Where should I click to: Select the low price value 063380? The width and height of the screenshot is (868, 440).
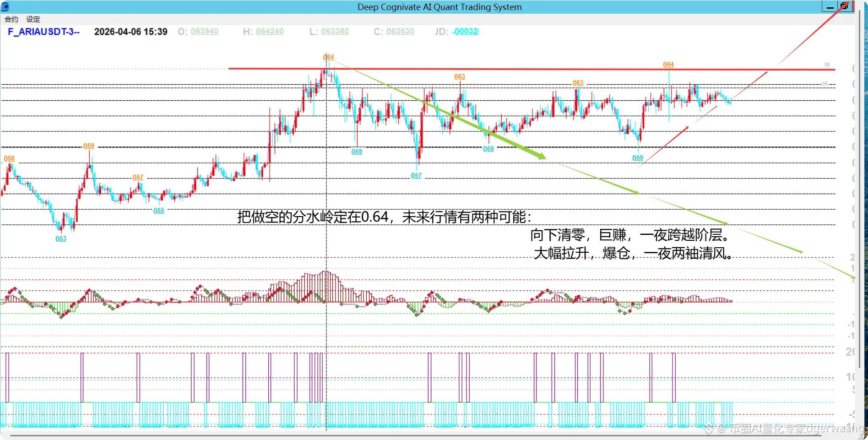pyautogui.click(x=335, y=31)
